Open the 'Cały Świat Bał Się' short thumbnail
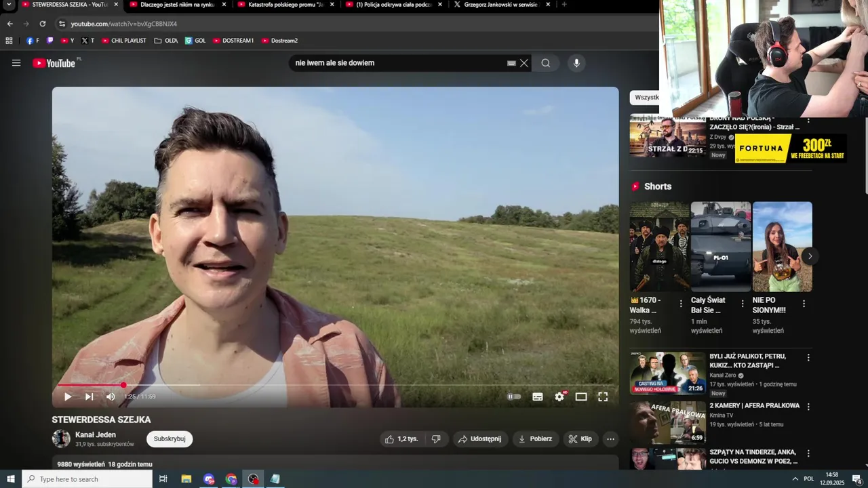The height and width of the screenshot is (488, 868). click(x=721, y=247)
